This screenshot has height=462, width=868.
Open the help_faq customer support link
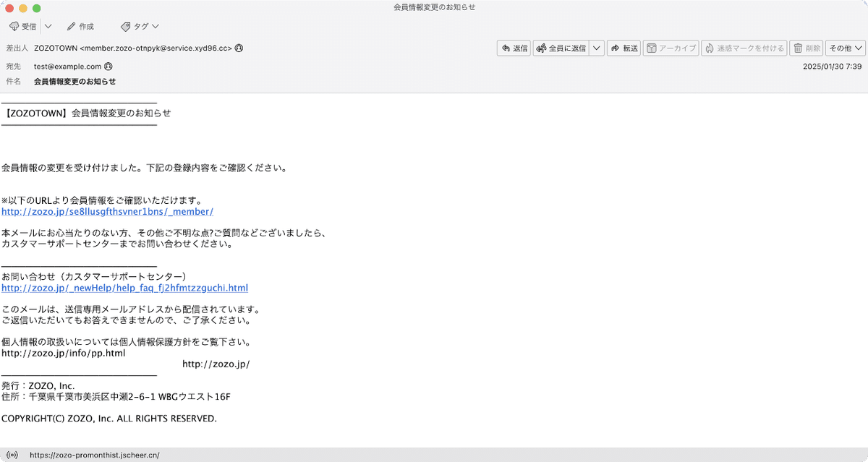[x=124, y=288]
